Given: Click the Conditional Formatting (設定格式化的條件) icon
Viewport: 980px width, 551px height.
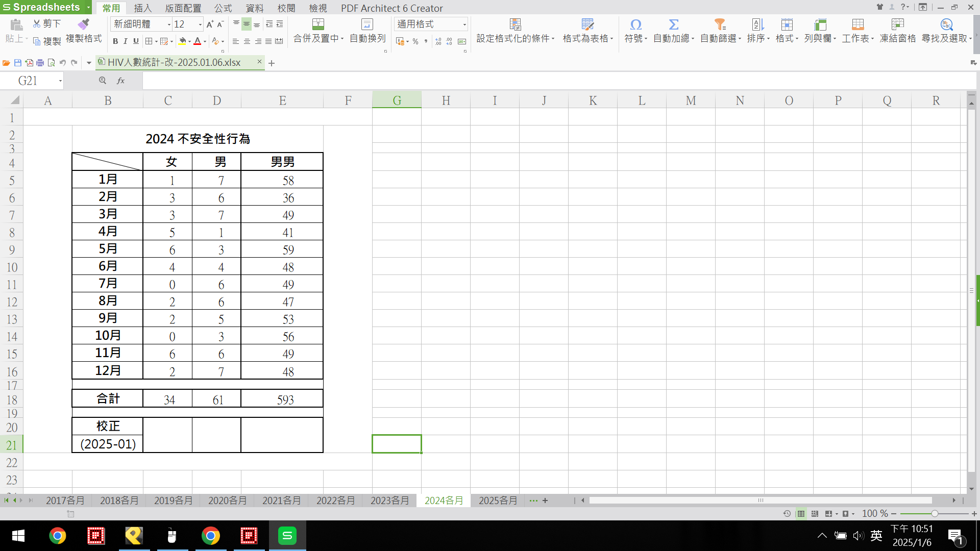Looking at the screenshot, I should (515, 24).
